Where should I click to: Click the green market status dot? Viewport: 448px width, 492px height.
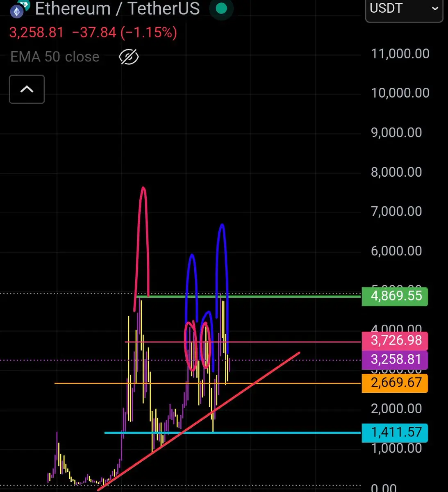pos(221,9)
